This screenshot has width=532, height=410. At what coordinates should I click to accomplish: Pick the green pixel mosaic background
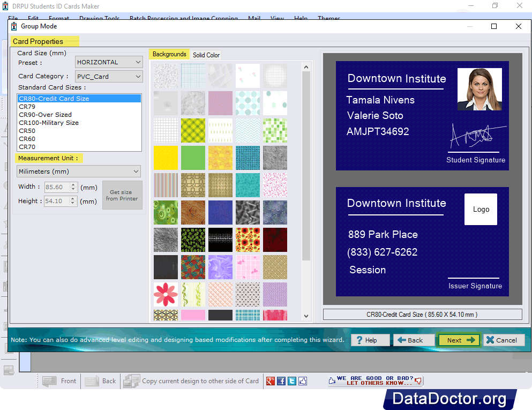(x=275, y=130)
